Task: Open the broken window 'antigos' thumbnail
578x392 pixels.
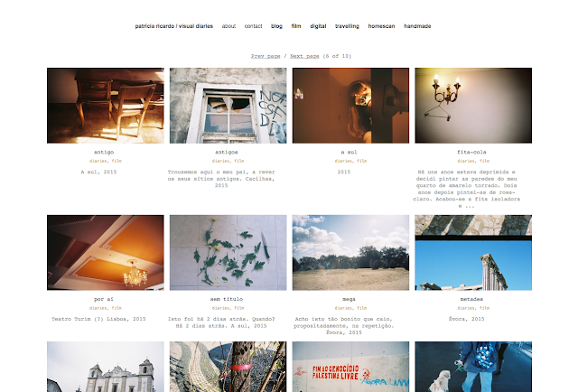Action: click(x=228, y=106)
